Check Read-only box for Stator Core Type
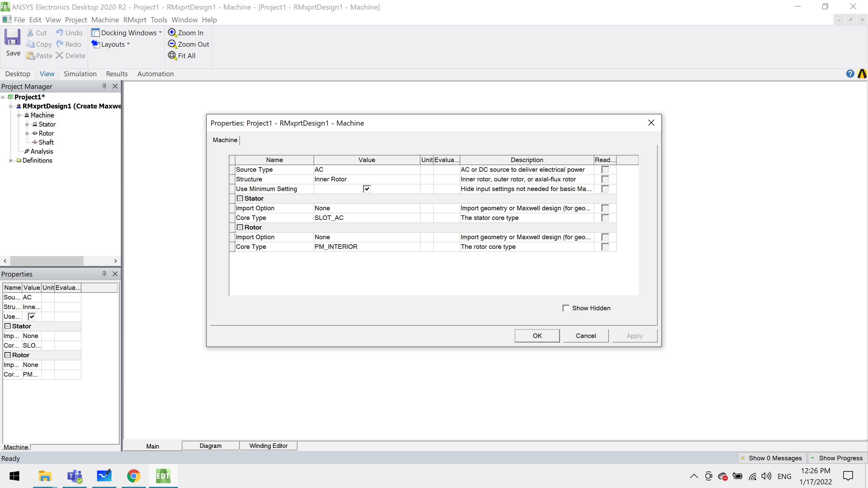Viewport: 868px width, 488px height. (x=605, y=218)
